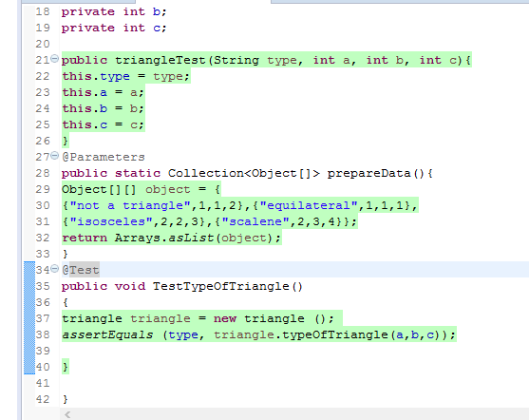Click line number 30 in gutter
The width and height of the screenshot is (529, 420).
tap(43, 205)
